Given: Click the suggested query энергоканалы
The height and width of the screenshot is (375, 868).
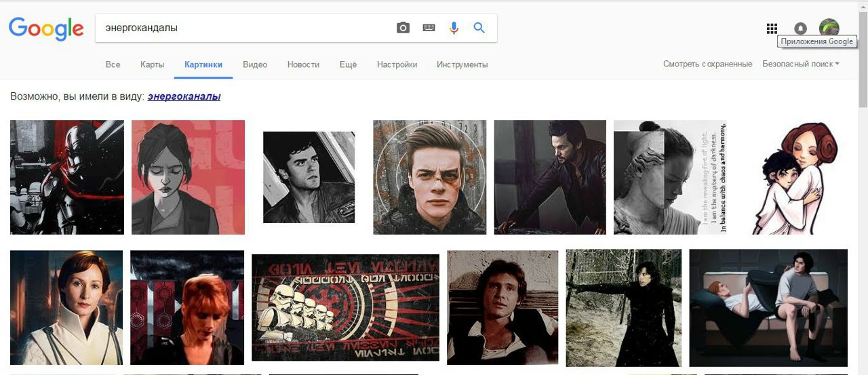Looking at the screenshot, I should point(184,96).
